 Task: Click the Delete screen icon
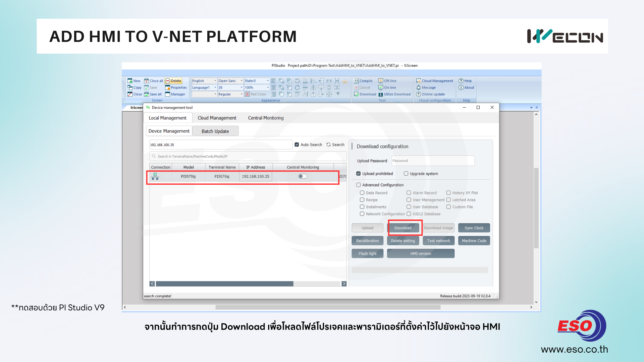168,81
